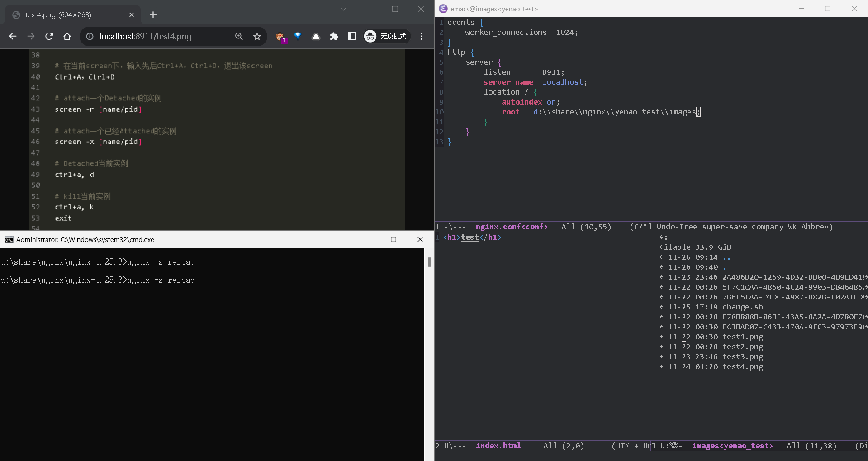This screenshot has width=868, height=461.
Task: Click 'exit' text on line 53 of image
Action: (x=63, y=218)
